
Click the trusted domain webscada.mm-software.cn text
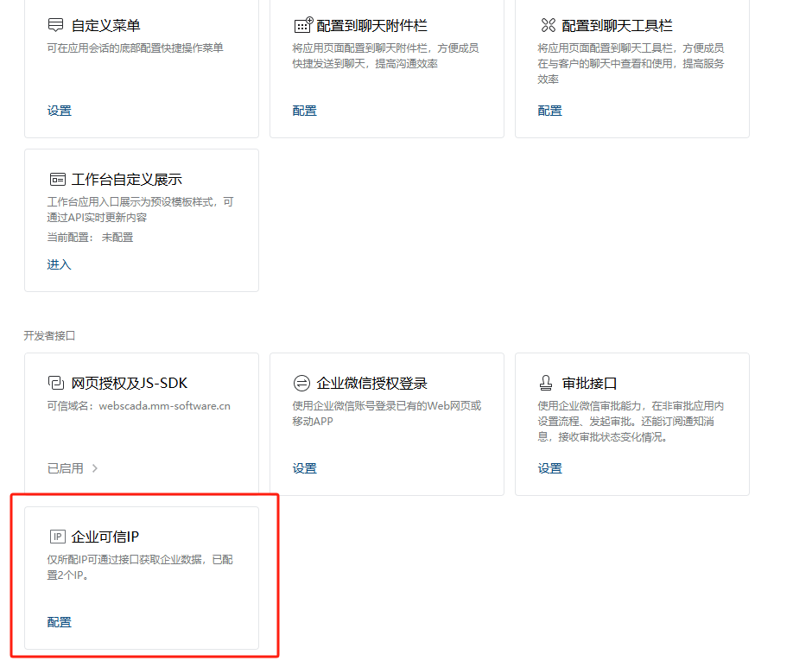[x=164, y=405]
